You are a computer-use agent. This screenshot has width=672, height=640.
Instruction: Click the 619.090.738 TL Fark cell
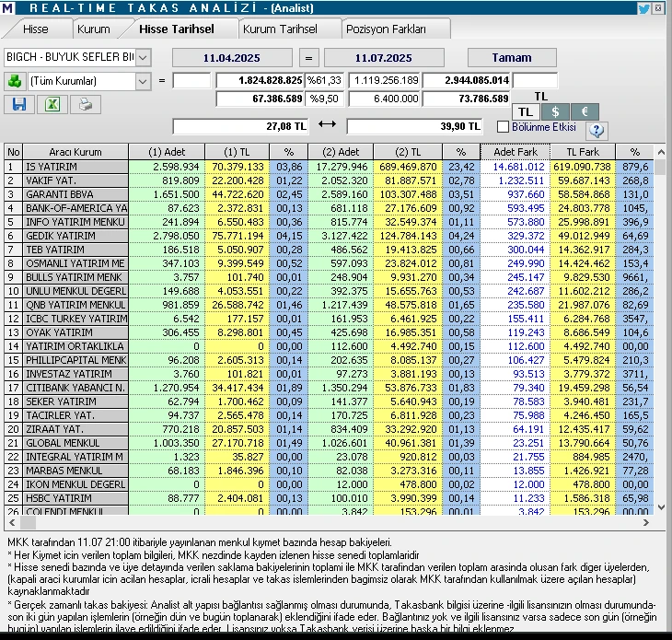coord(583,167)
